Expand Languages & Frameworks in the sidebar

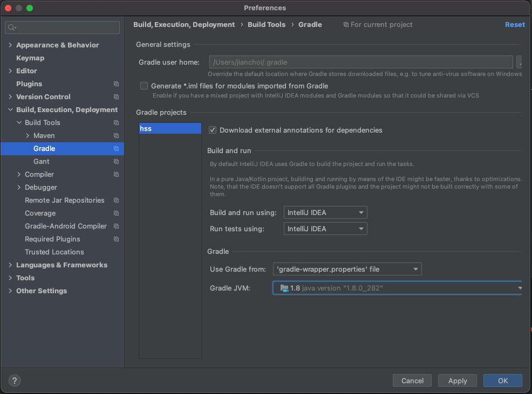[x=10, y=265]
